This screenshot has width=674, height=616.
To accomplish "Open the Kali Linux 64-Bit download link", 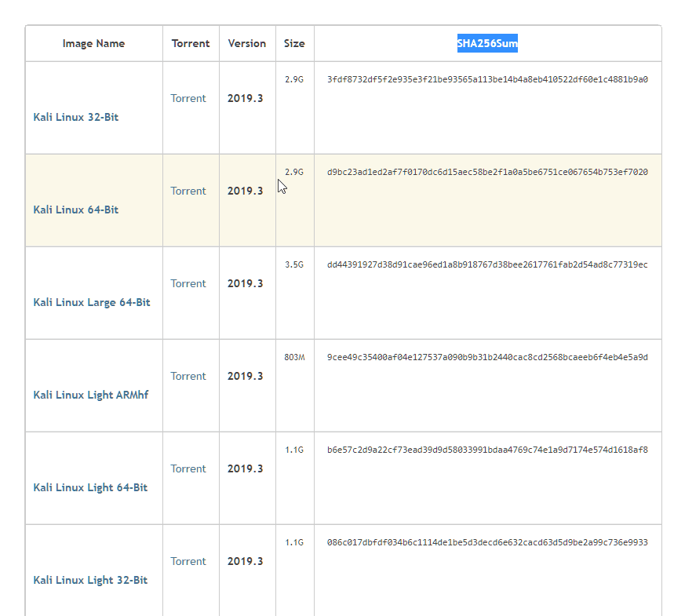I will tap(76, 210).
